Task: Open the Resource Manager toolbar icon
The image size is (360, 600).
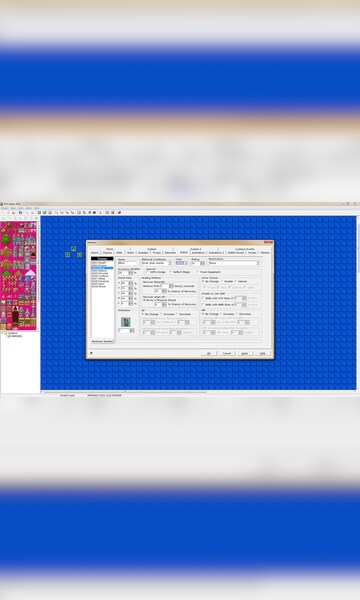Action: [84, 212]
